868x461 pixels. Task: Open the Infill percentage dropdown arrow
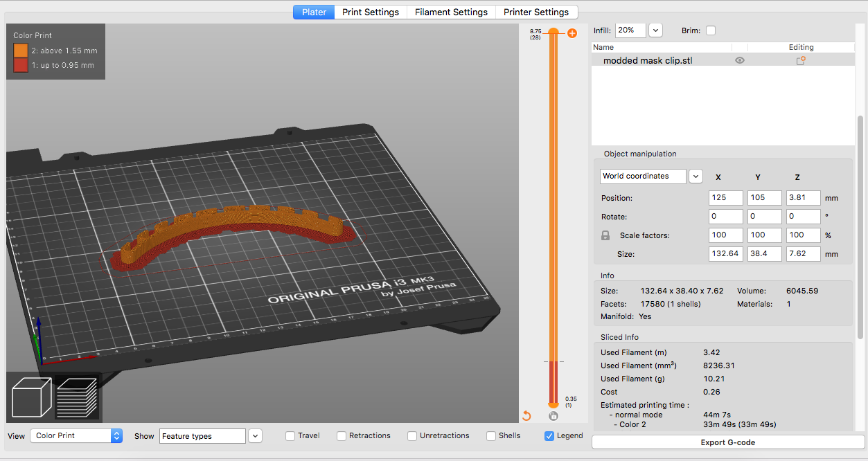click(655, 30)
